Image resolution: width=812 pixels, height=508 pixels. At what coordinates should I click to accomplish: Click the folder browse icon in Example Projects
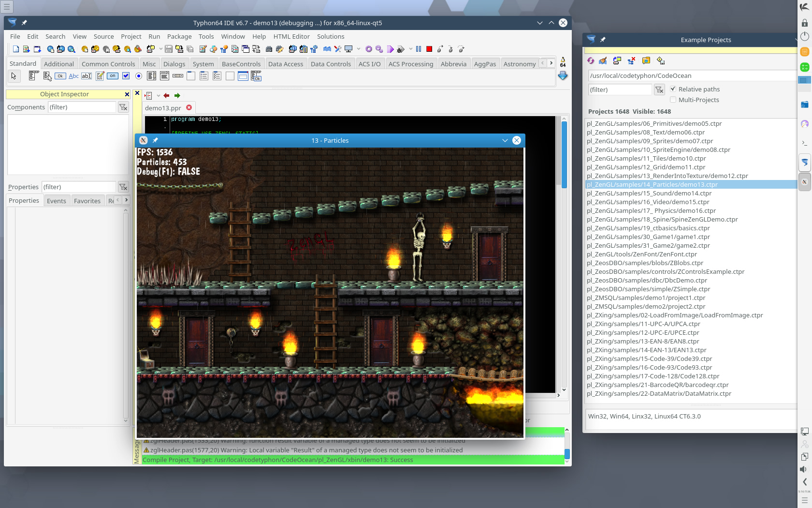click(646, 61)
